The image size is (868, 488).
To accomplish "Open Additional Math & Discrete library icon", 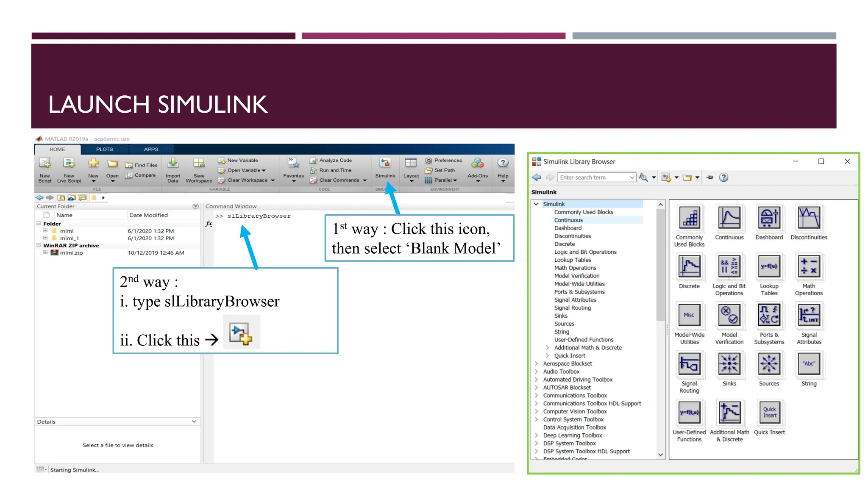I will click(729, 413).
